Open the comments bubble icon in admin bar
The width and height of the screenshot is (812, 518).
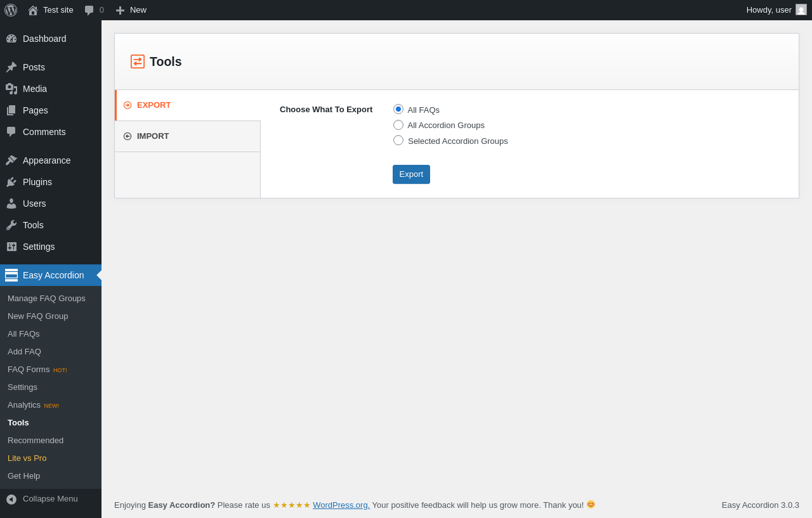click(89, 10)
